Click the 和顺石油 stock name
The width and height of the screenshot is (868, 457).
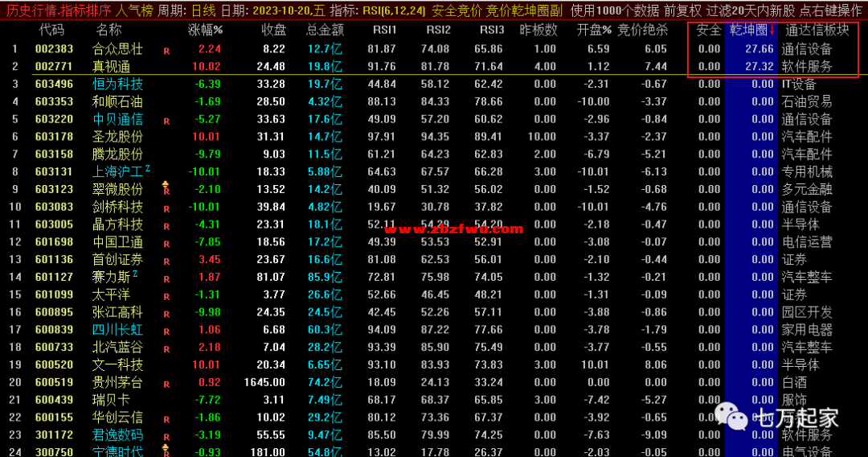117,102
